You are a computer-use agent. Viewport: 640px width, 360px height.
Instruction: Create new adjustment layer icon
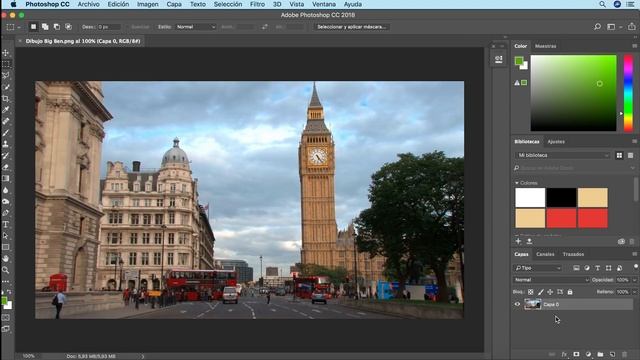coord(588,354)
